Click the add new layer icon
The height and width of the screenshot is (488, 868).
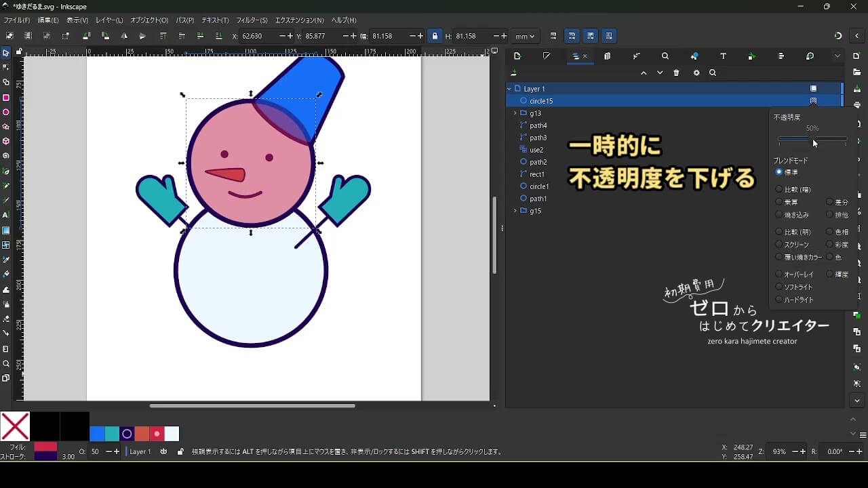(x=514, y=73)
